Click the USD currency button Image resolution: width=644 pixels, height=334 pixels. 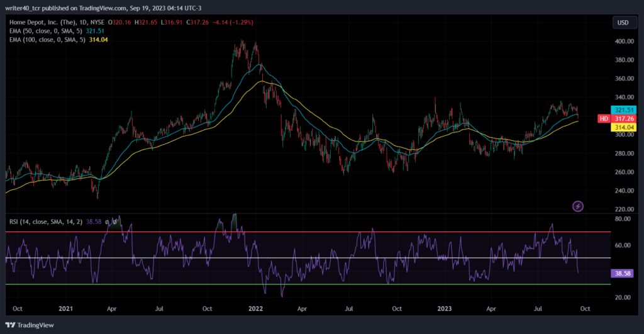pos(623,23)
